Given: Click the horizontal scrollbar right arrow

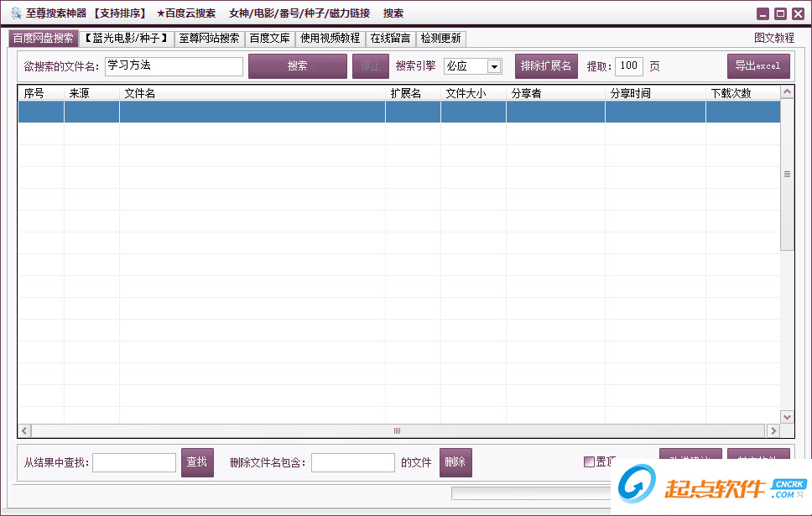Looking at the screenshot, I should 773,430.
